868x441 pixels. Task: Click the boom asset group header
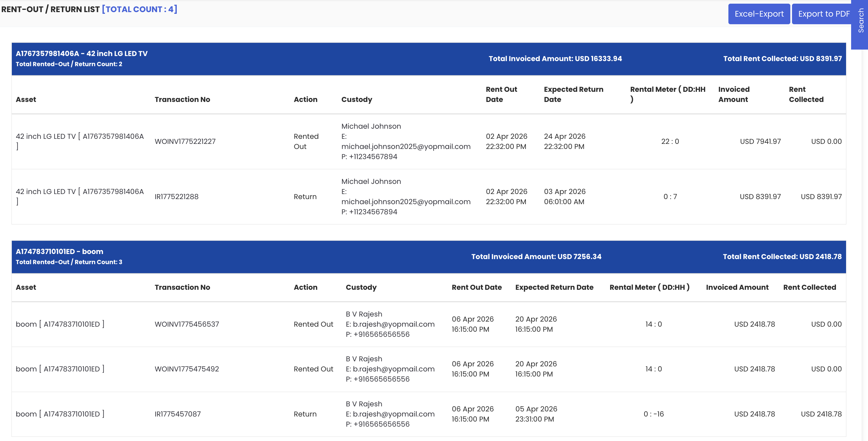pyautogui.click(x=59, y=251)
